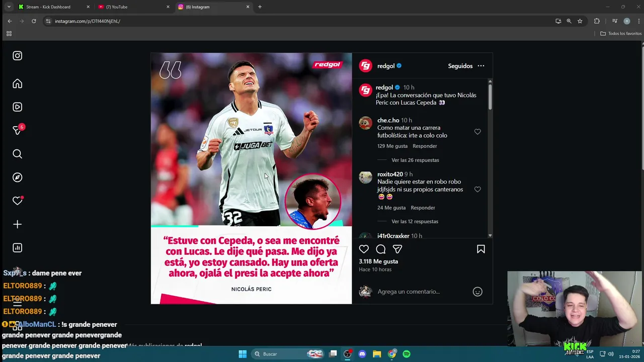Open the dashboard insights sidebar icon
Screen dimensions: 644x362
[18, 247]
